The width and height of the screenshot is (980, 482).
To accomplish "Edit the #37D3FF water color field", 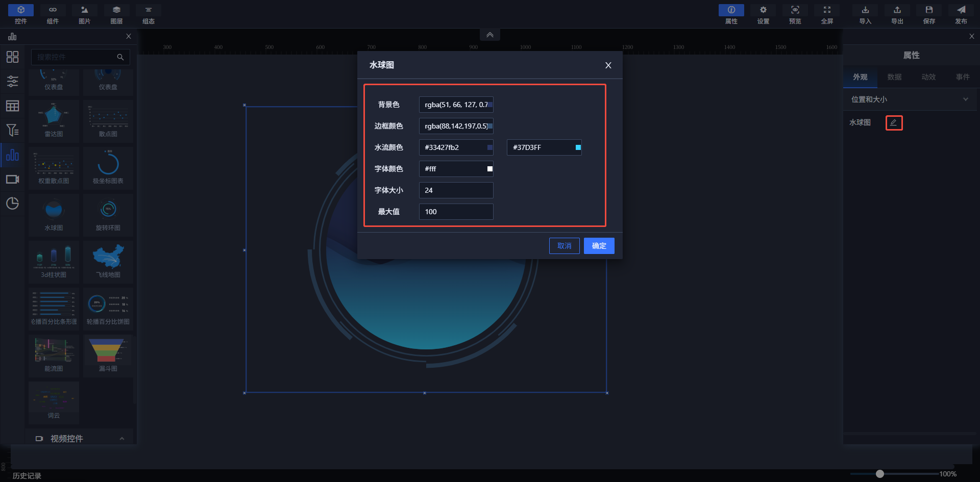I will (x=544, y=147).
